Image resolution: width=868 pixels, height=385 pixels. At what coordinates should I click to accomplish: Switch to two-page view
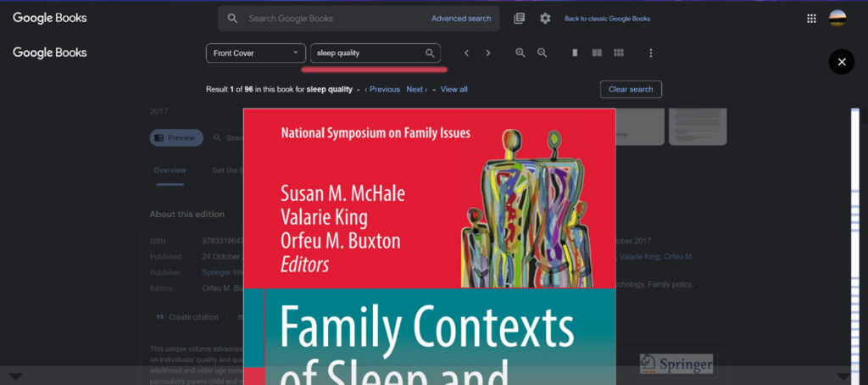(597, 53)
